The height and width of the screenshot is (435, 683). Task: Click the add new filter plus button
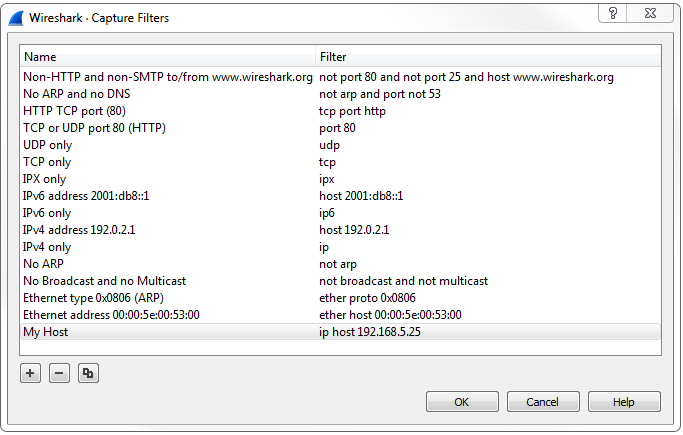tap(29, 373)
